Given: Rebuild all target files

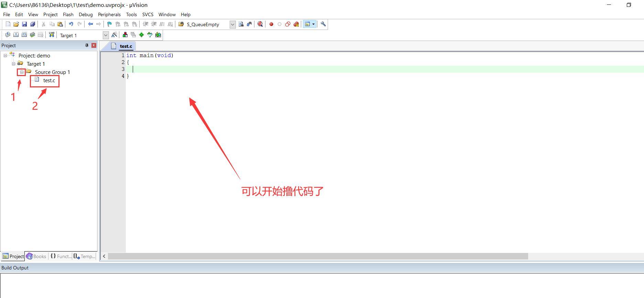Looking at the screenshot, I should (24, 35).
